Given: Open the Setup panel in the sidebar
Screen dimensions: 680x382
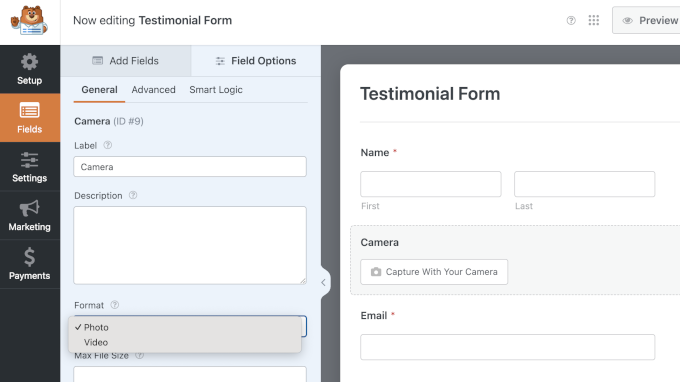Looking at the screenshot, I should [29, 69].
